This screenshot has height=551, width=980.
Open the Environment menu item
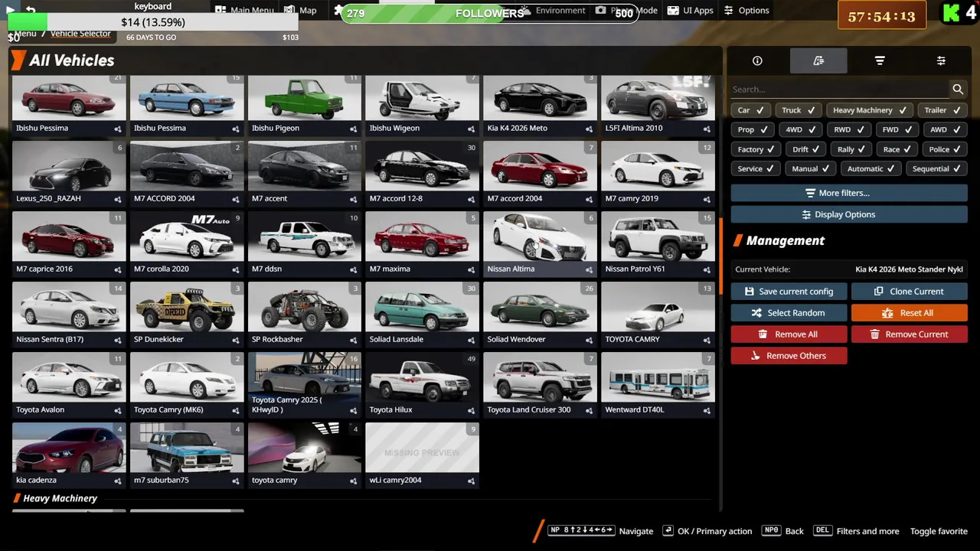[x=553, y=11]
